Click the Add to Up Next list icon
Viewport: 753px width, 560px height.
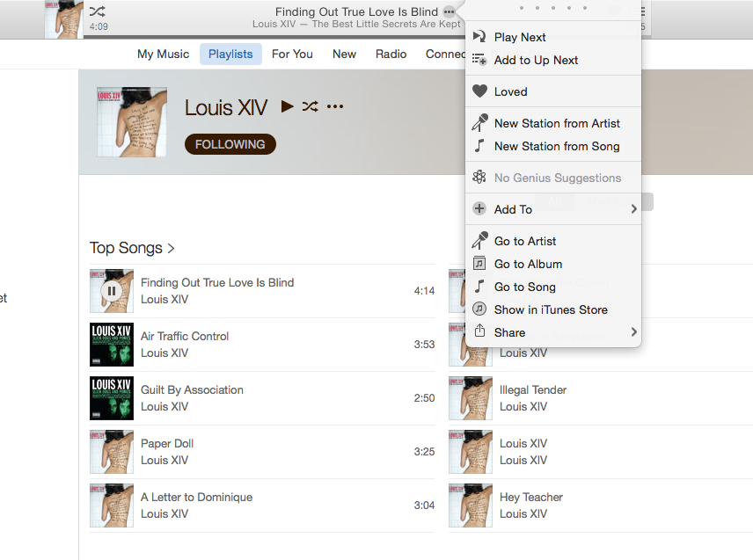[x=479, y=60]
